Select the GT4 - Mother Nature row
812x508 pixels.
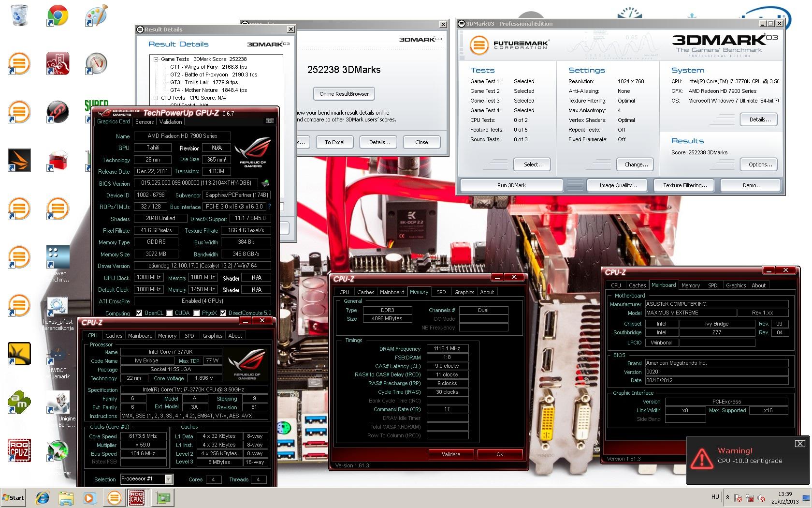click(208, 90)
